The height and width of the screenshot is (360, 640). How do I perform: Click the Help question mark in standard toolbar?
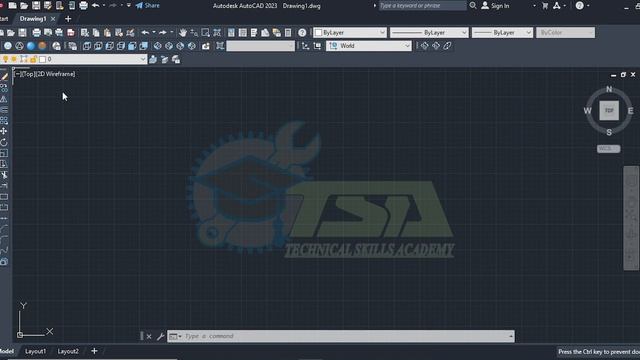(302, 33)
